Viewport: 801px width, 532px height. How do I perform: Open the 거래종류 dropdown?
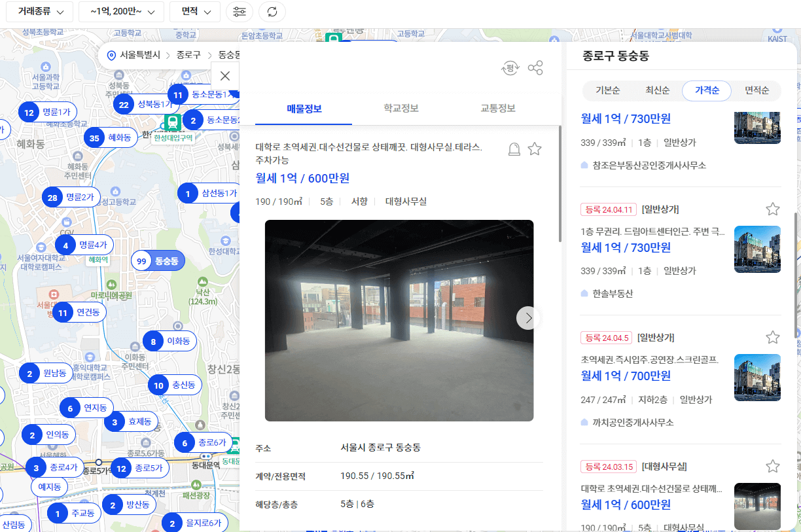tap(41, 11)
